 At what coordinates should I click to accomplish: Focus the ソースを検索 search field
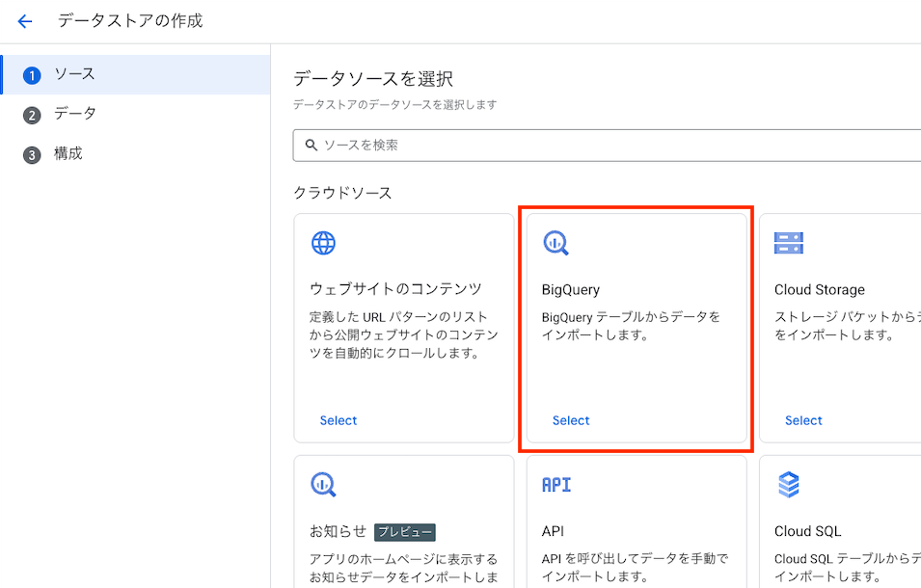click(607, 146)
